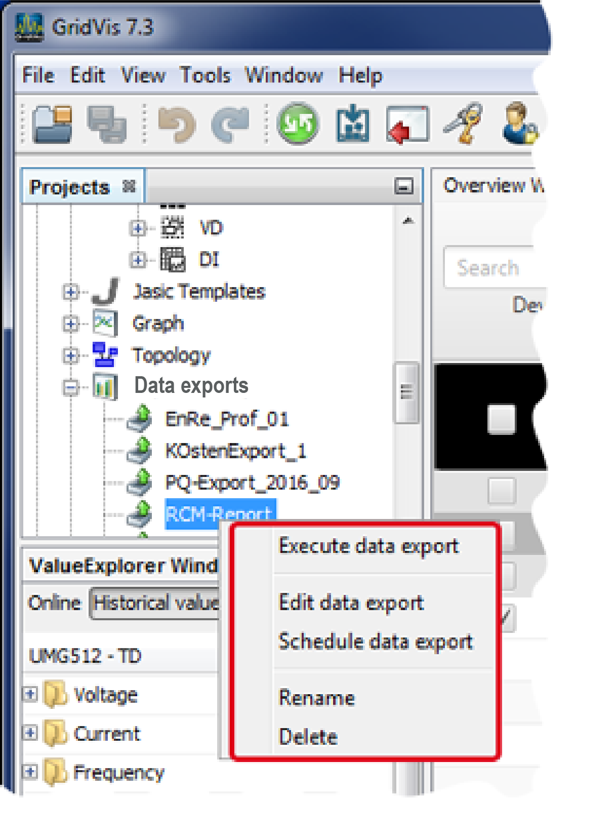Click the redo arrow toolbar icon
The width and height of the screenshot is (616, 840).
pos(230,124)
